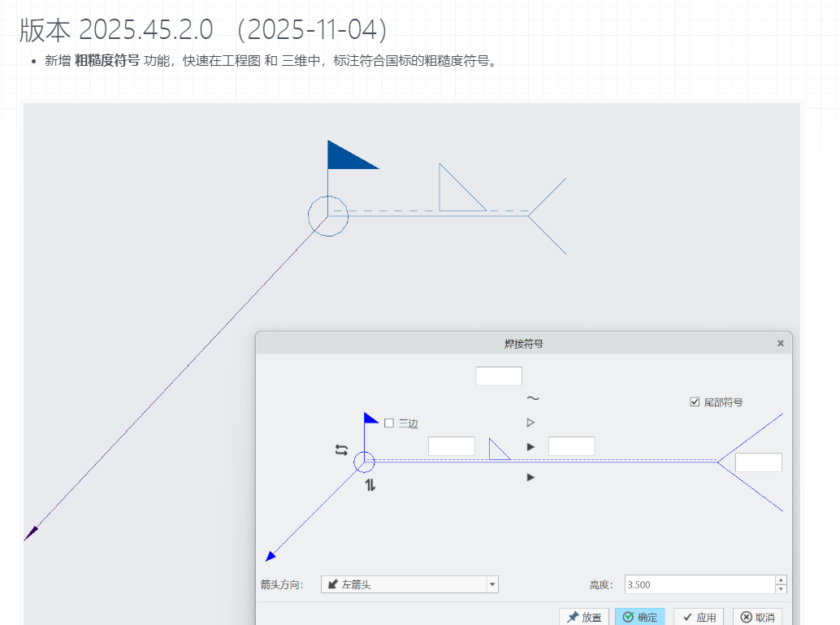Click the tail symbol text field
Image resolution: width=840 pixels, height=625 pixels.
tap(758, 462)
